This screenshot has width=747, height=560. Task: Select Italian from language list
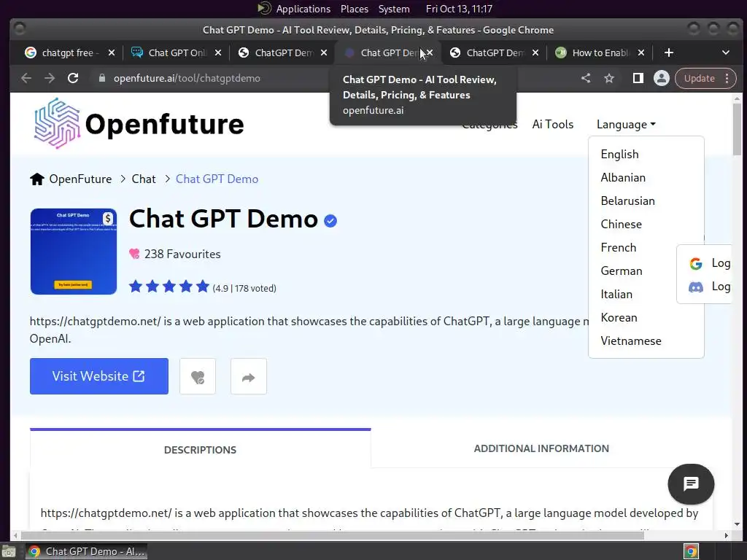(x=616, y=295)
